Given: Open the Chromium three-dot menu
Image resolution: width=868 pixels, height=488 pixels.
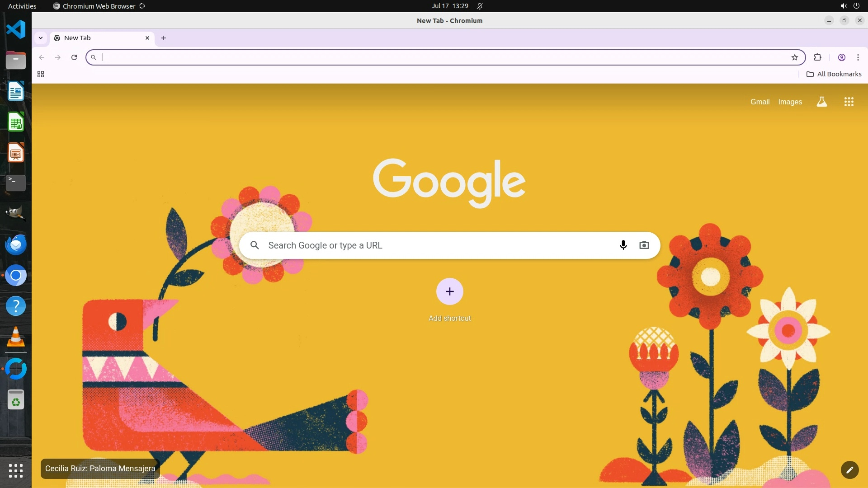Looking at the screenshot, I should 858,57.
